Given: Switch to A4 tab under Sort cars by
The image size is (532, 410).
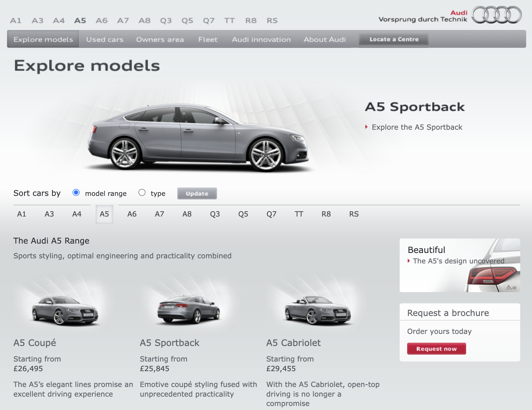Looking at the screenshot, I should pos(77,214).
